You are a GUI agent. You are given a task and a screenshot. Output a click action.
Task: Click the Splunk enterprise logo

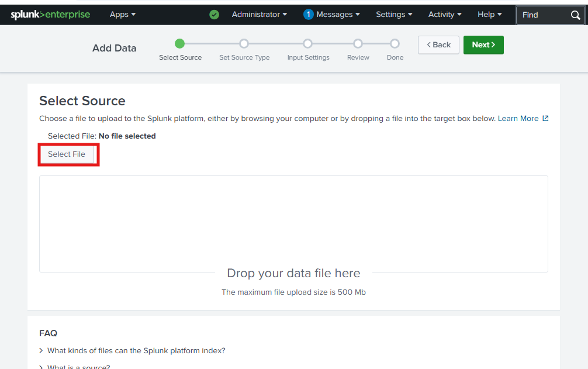(x=50, y=15)
